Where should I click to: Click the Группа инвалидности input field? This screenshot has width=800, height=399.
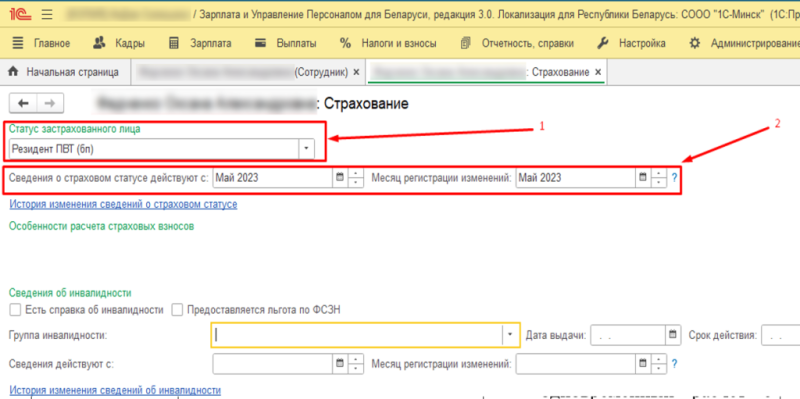357,335
